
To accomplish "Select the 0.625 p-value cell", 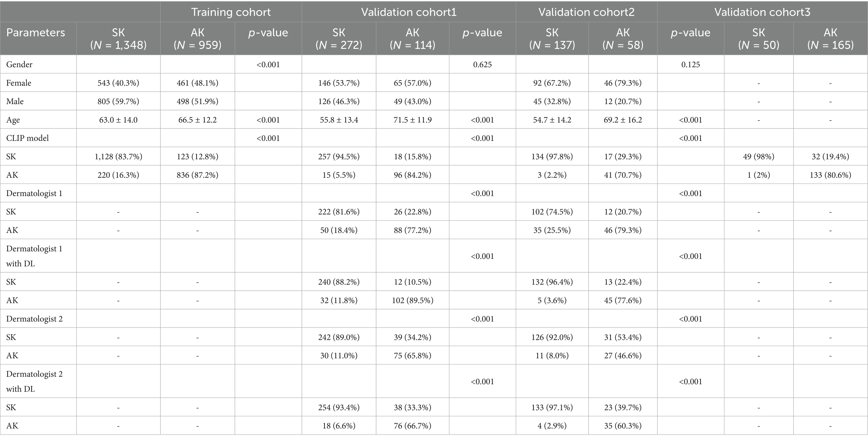I will pyautogui.click(x=482, y=64).
